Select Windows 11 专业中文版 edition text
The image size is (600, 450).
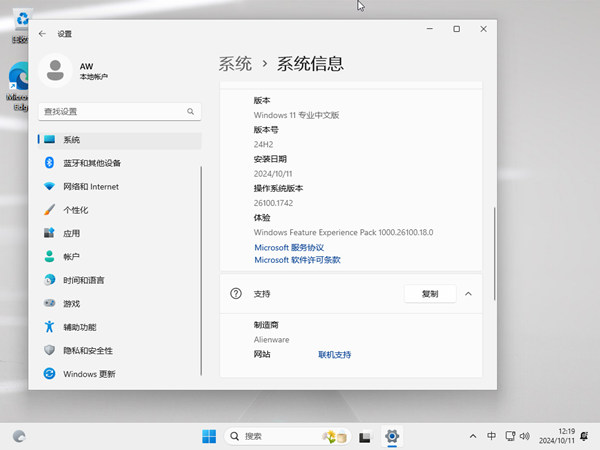click(x=297, y=115)
